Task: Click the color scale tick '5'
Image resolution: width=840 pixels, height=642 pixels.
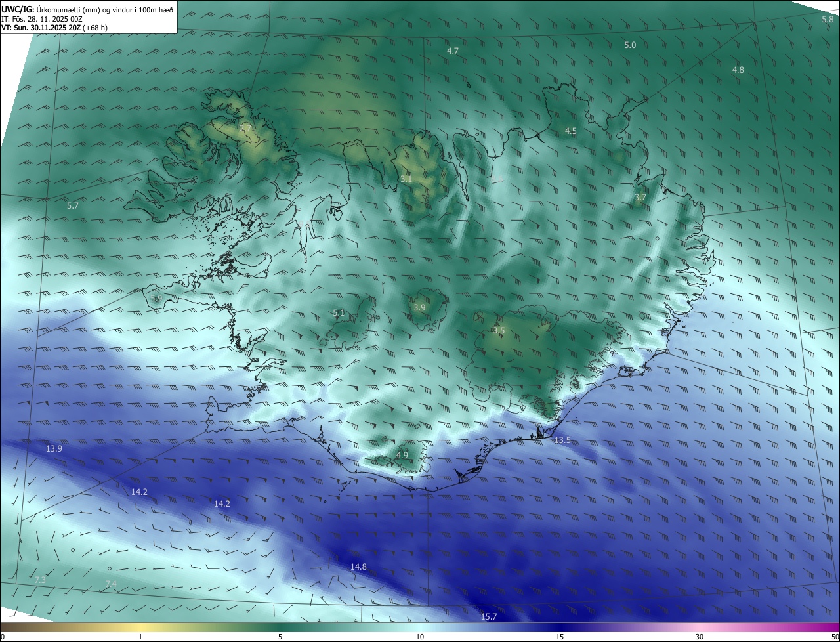Action: [280, 637]
